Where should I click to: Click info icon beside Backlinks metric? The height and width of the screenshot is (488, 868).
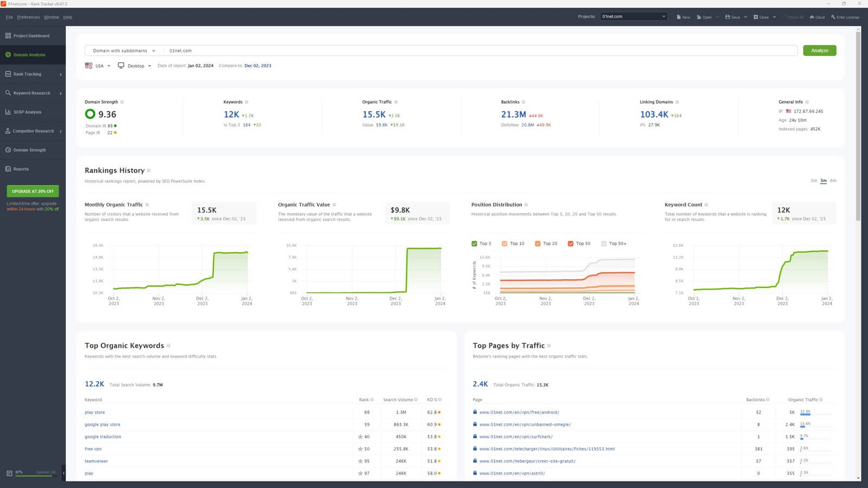[x=524, y=102]
